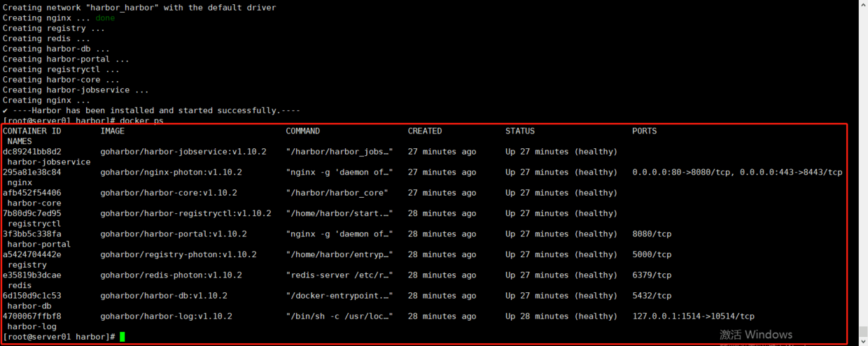Click the harbor-jobservice container name
This screenshot has height=346, width=868.
[49, 162]
